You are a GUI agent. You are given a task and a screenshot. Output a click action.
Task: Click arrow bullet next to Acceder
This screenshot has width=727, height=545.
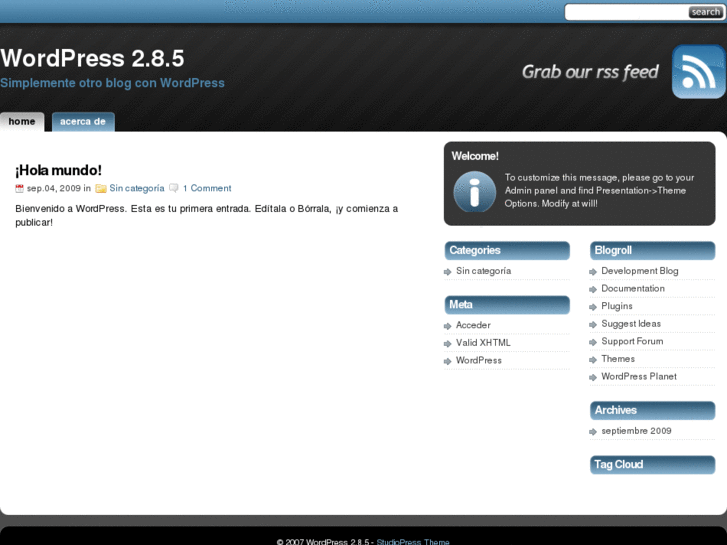[447, 326]
